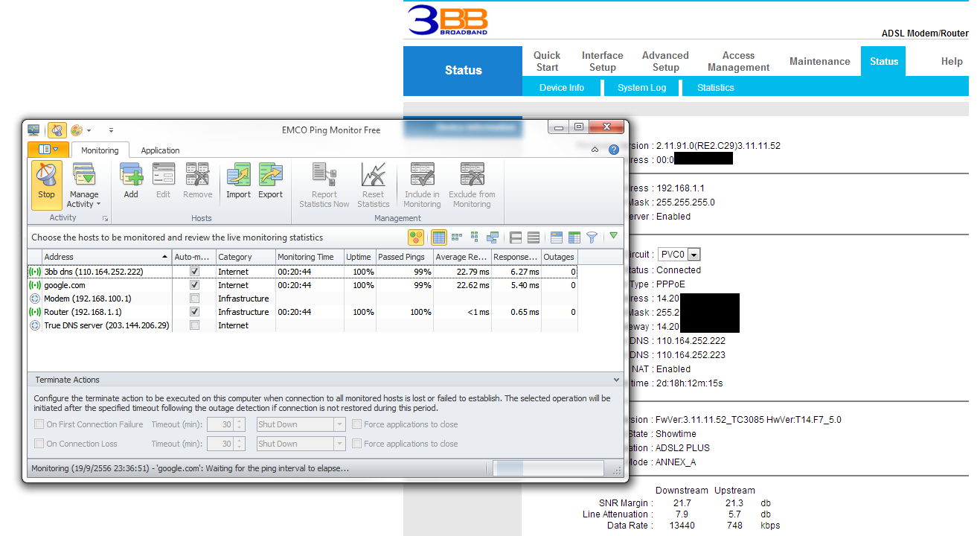Click the green triangle dropdown arrow
The image size is (980, 536).
614,236
